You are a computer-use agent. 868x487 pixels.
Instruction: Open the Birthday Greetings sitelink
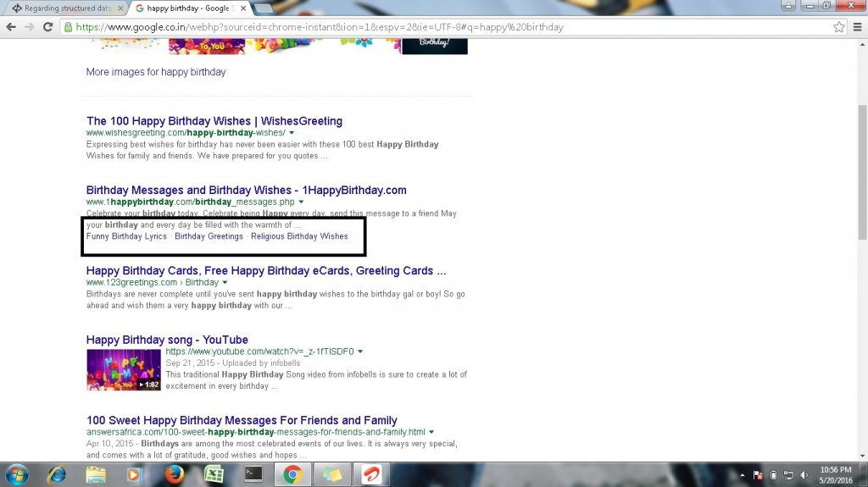click(209, 236)
